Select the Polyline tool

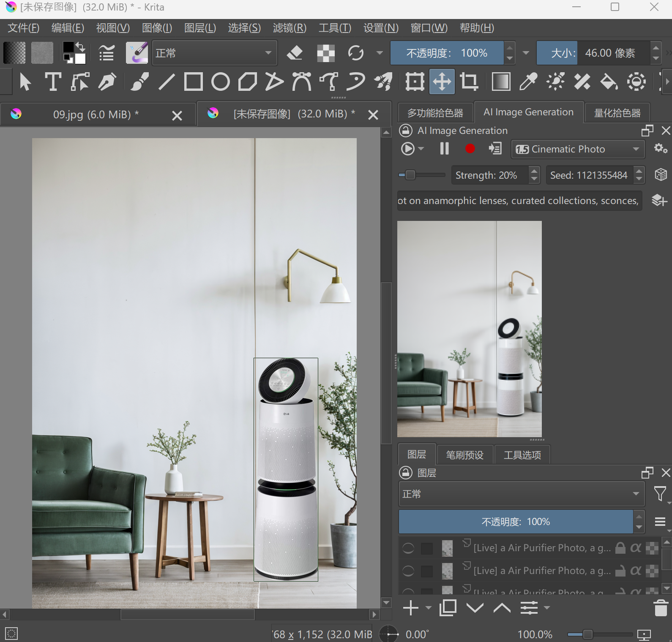click(275, 82)
